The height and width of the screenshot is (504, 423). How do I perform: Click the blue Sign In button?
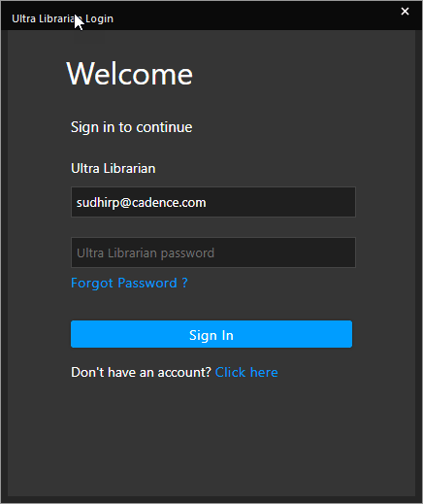click(x=211, y=334)
